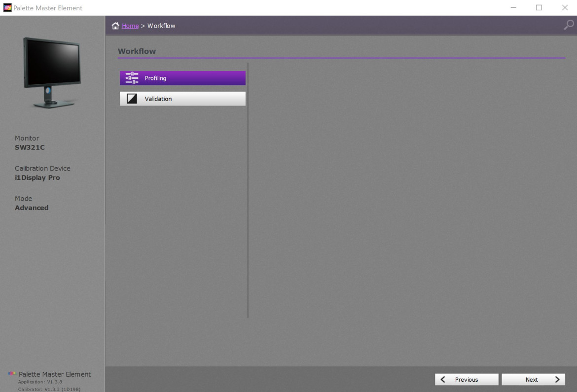Close the Palette Master Element window
The width and height of the screenshot is (577, 392).
[x=565, y=8]
